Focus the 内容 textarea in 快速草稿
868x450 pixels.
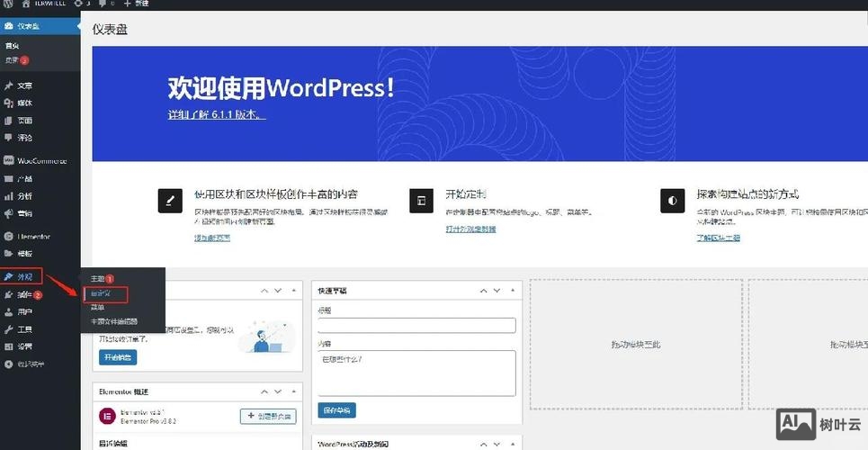[x=416, y=373]
